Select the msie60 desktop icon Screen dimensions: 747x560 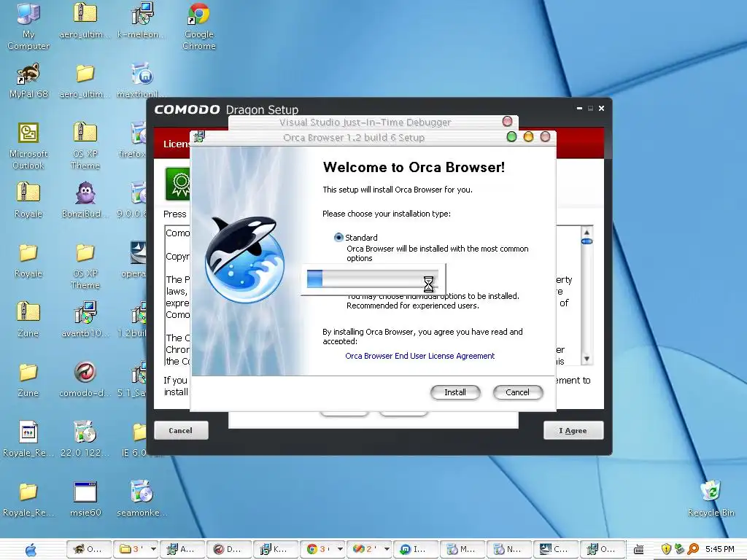[x=85, y=499]
